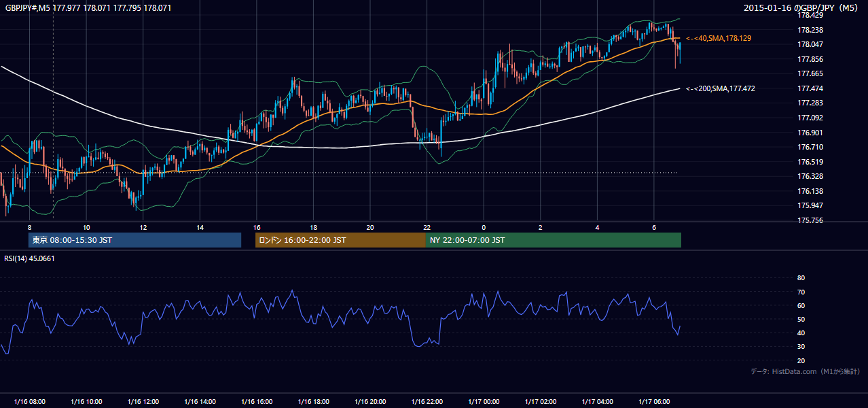Click hour tick 16 under price chart
The image size is (868, 408).
click(257, 227)
